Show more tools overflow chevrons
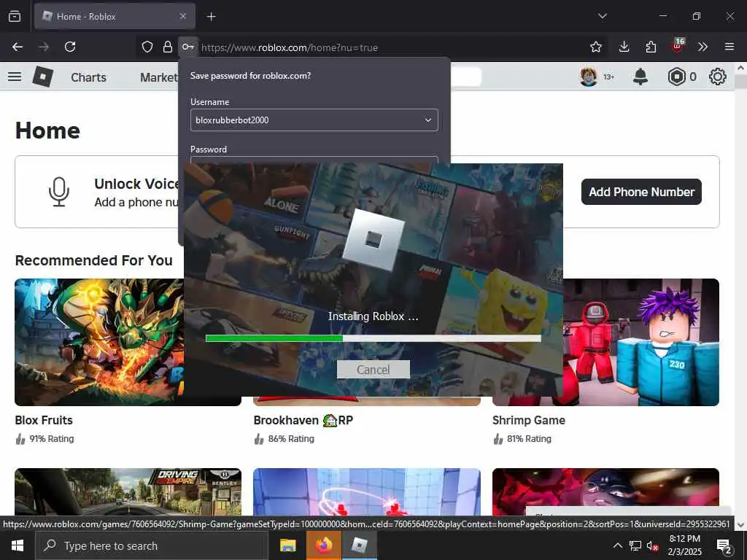The height and width of the screenshot is (560, 747). pyautogui.click(x=703, y=47)
